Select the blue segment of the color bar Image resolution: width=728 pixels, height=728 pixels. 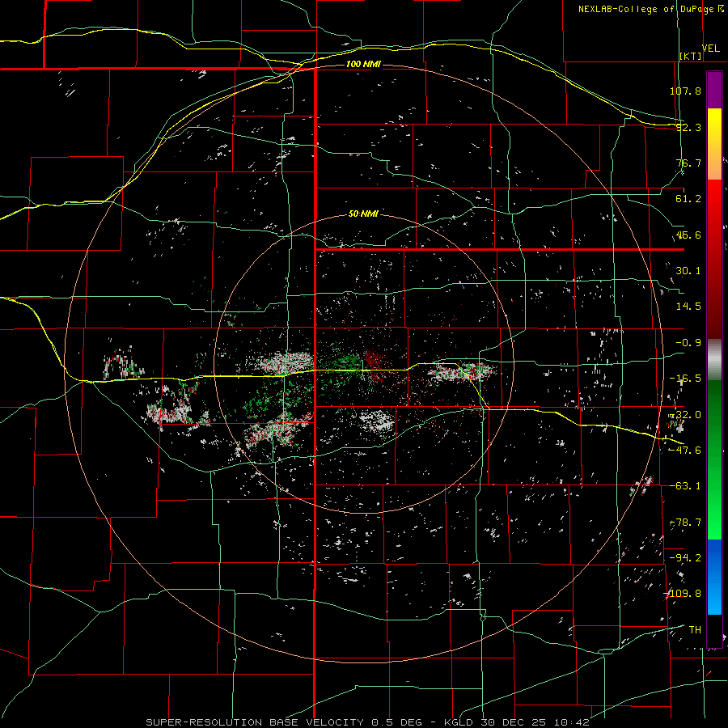714,577
